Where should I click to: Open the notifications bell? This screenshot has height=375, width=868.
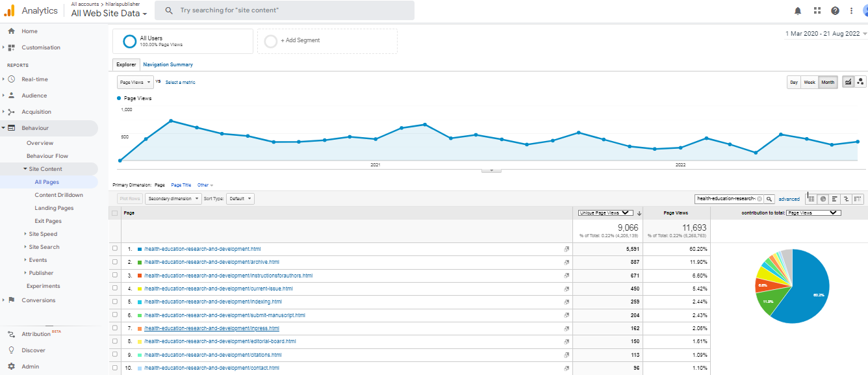798,10
